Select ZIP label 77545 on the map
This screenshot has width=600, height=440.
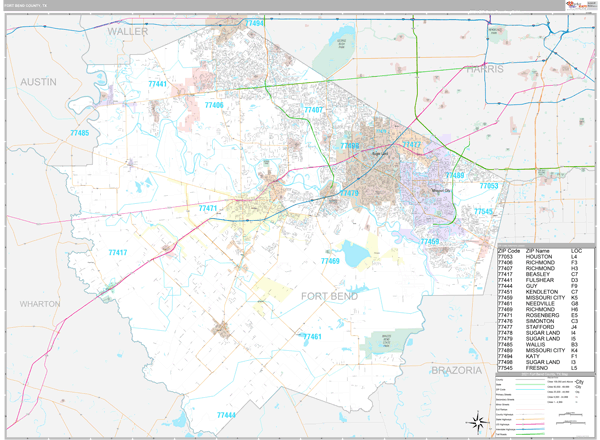[x=483, y=211]
